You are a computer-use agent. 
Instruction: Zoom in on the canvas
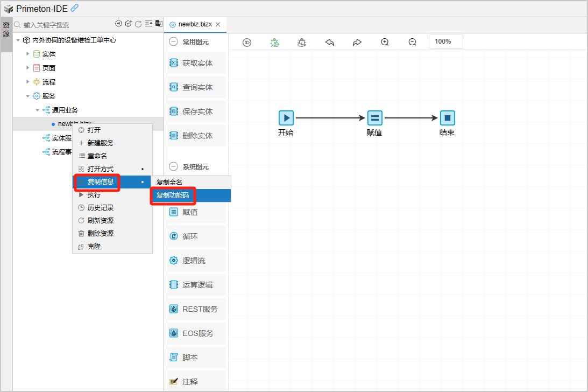385,42
